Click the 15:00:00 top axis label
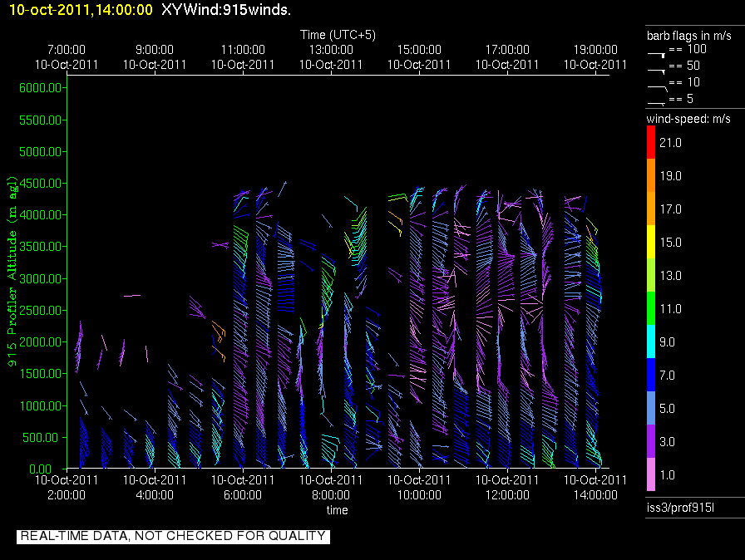The height and width of the screenshot is (560, 745). tap(419, 49)
